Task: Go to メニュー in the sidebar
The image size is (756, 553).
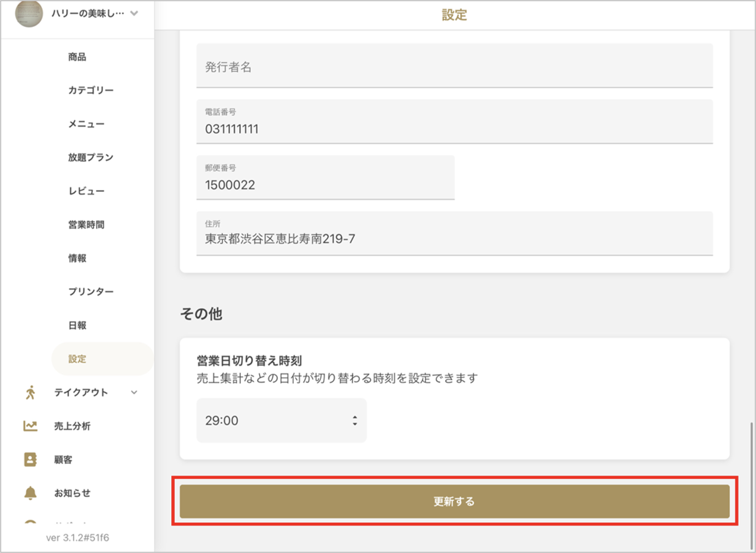Action: tap(86, 124)
